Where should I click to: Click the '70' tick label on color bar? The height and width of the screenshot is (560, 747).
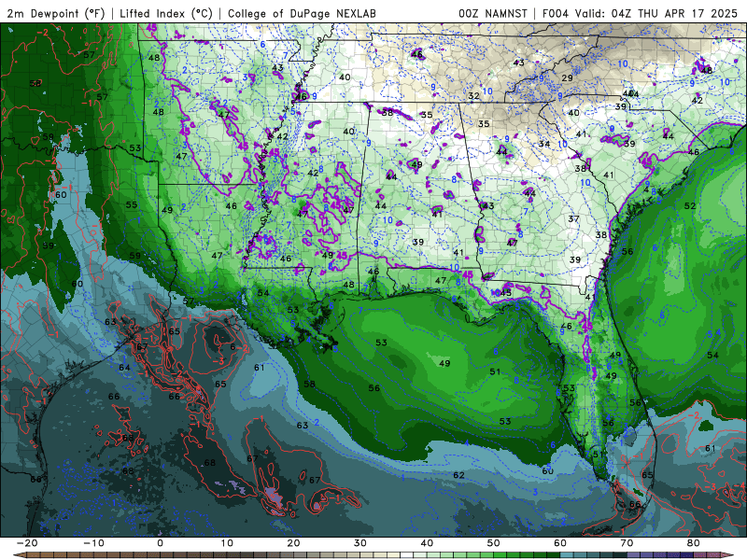point(627,543)
